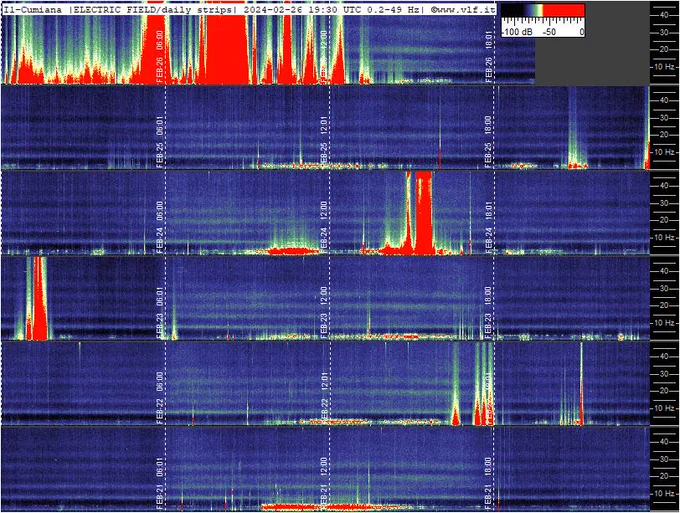Click the wide red block after 06:00 on FEB-26

pyautogui.click(x=227, y=49)
